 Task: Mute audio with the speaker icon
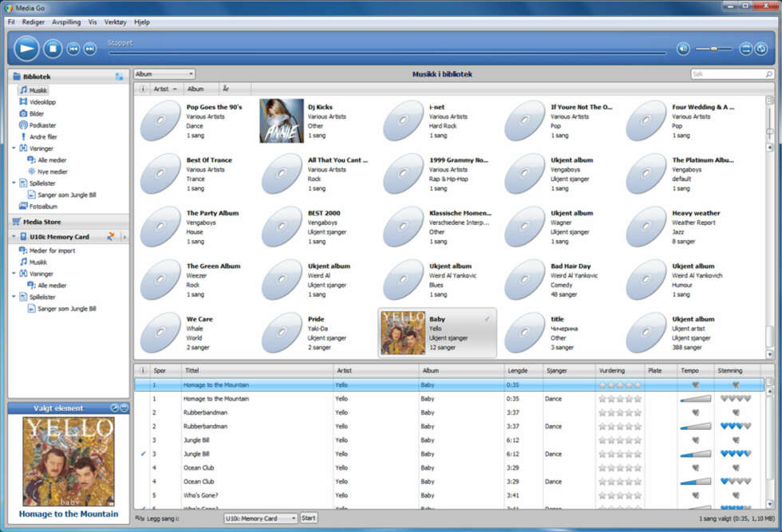click(x=683, y=49)
